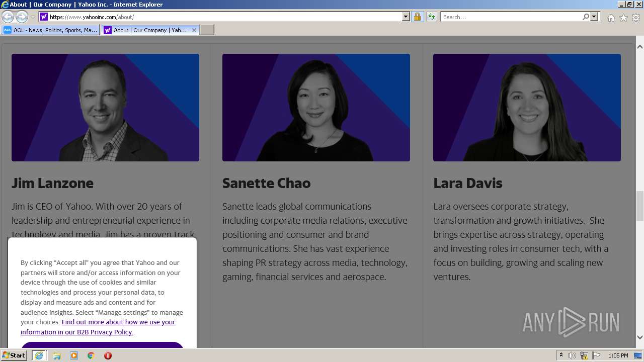Screen dimensions: 644x362
Task: Click the vertical scrollbar thumb
Action: coord(639,206)
